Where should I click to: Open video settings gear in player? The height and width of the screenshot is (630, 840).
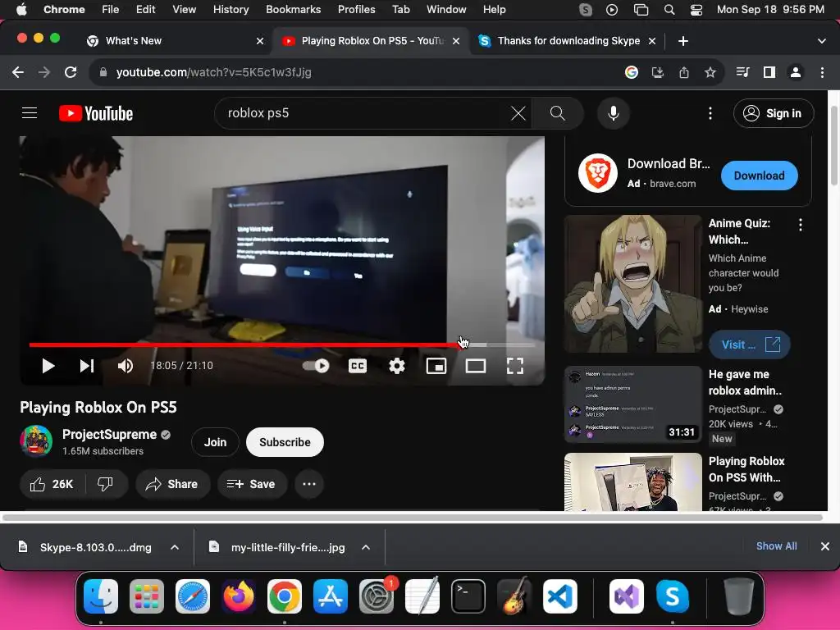(397, 366)
